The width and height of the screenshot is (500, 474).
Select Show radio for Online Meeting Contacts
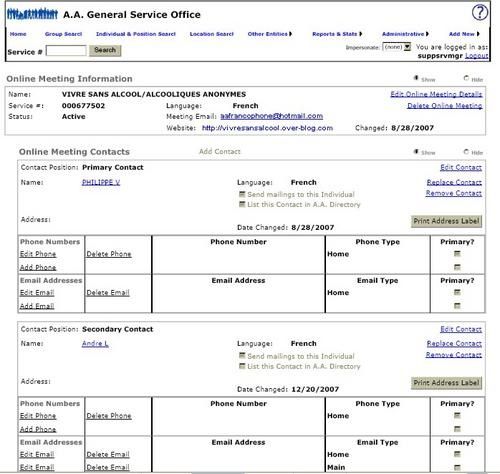coord(416,152)
